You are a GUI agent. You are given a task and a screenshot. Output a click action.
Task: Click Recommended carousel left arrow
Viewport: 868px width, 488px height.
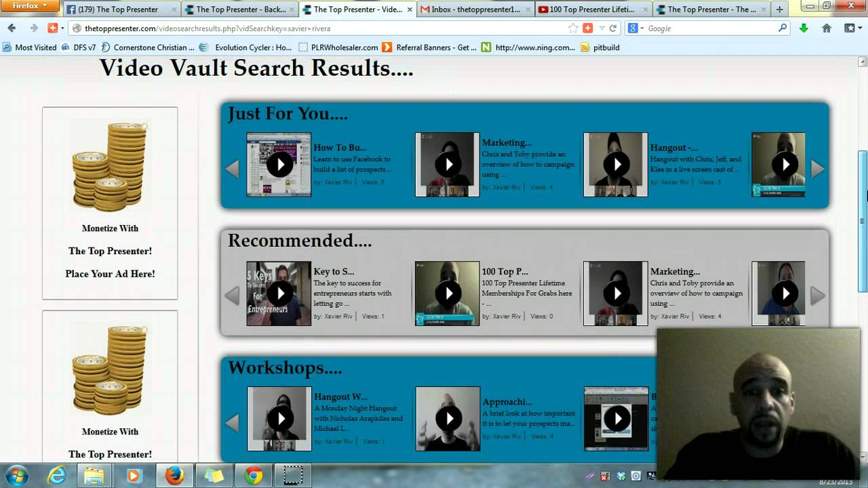(232, 296)
